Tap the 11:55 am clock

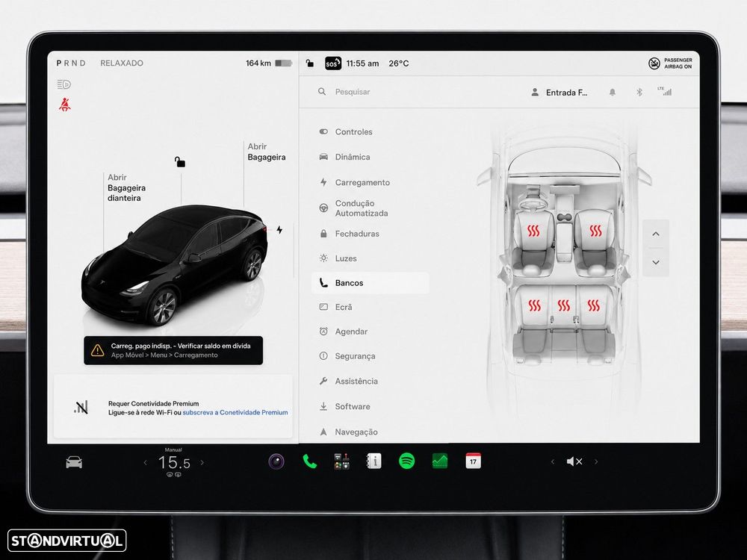click(x=362, y=63)
